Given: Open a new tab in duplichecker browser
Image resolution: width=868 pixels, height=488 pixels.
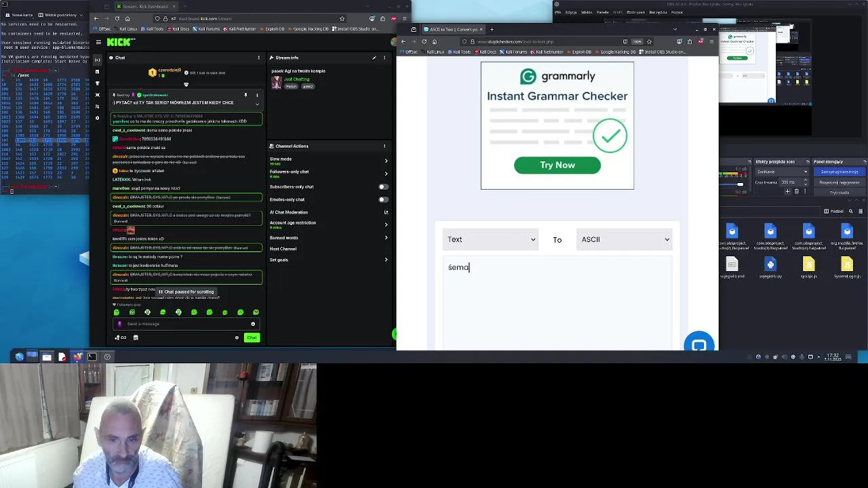Looking at the screenshot, I should (492, 29).
